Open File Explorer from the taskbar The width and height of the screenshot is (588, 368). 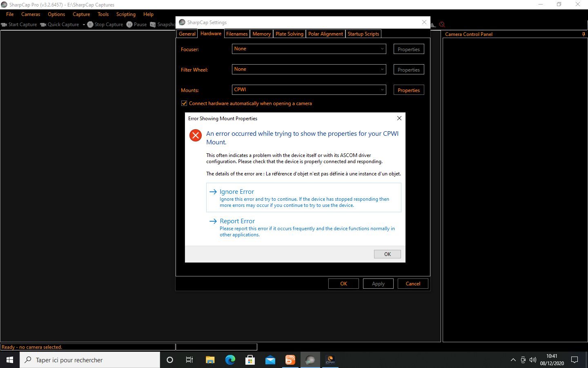coord(210,360)
